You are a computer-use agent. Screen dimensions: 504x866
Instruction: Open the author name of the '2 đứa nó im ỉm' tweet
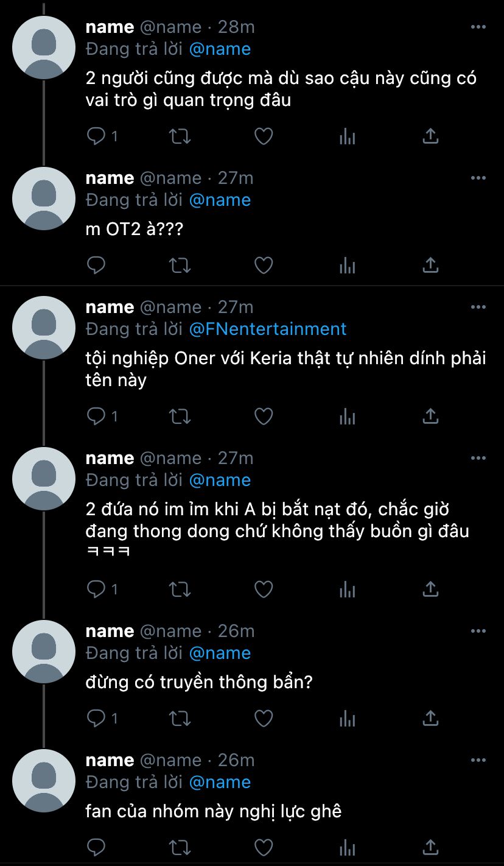click(110, 458)
